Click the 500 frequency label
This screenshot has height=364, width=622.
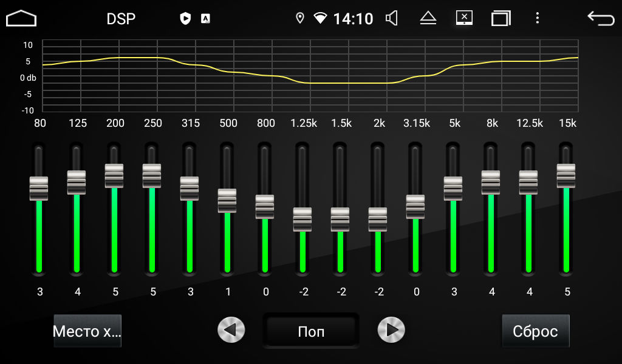pos(228,123)
